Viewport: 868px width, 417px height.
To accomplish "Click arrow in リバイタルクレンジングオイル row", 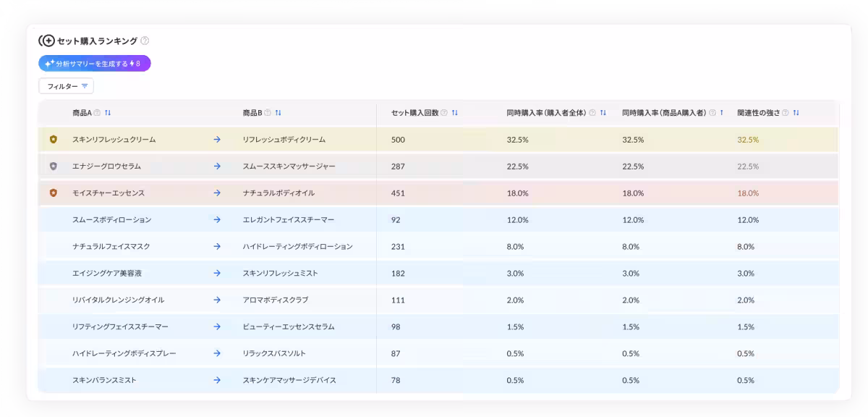I will (x=217, y=300).
